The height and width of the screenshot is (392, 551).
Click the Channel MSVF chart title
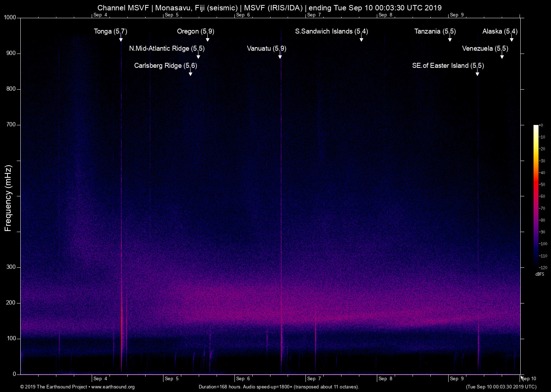coord(269,8)
